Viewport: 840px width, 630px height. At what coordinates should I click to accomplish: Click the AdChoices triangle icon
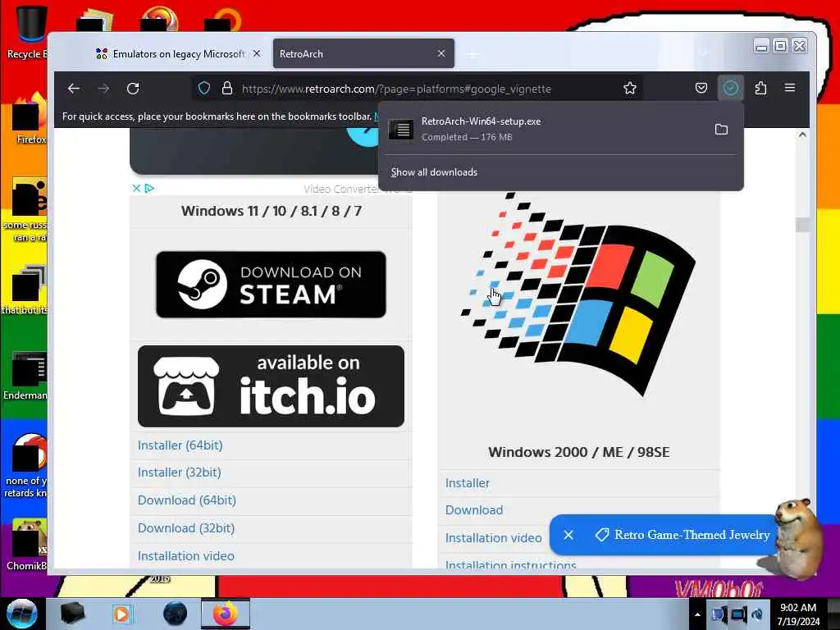click(150, 188)
